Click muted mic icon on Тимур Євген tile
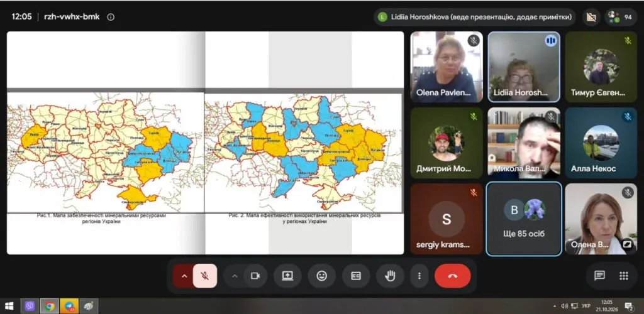Screen dimensions: 644x314 [628, 41]
